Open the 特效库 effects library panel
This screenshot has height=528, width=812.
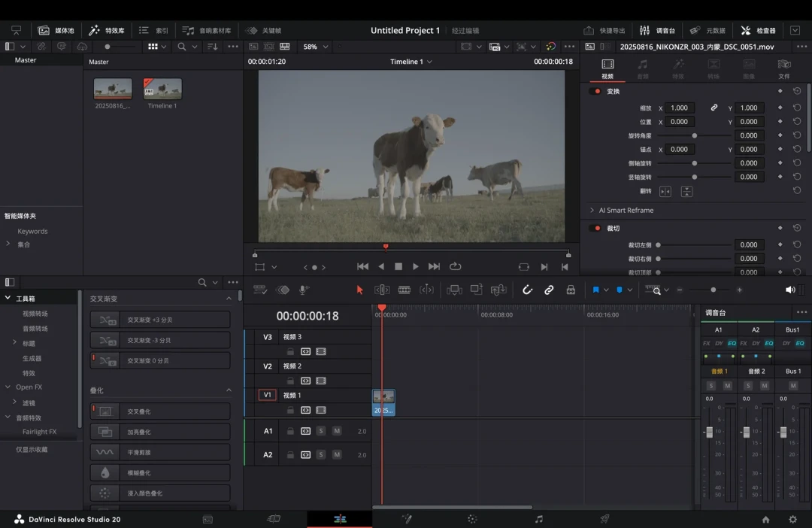click(x=107, y=31)
